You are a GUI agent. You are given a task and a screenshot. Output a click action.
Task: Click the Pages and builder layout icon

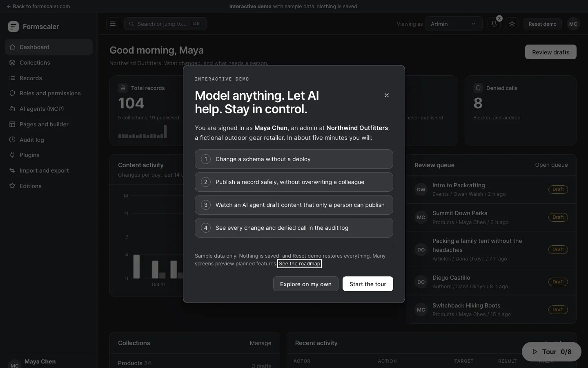tap(12, 124)
